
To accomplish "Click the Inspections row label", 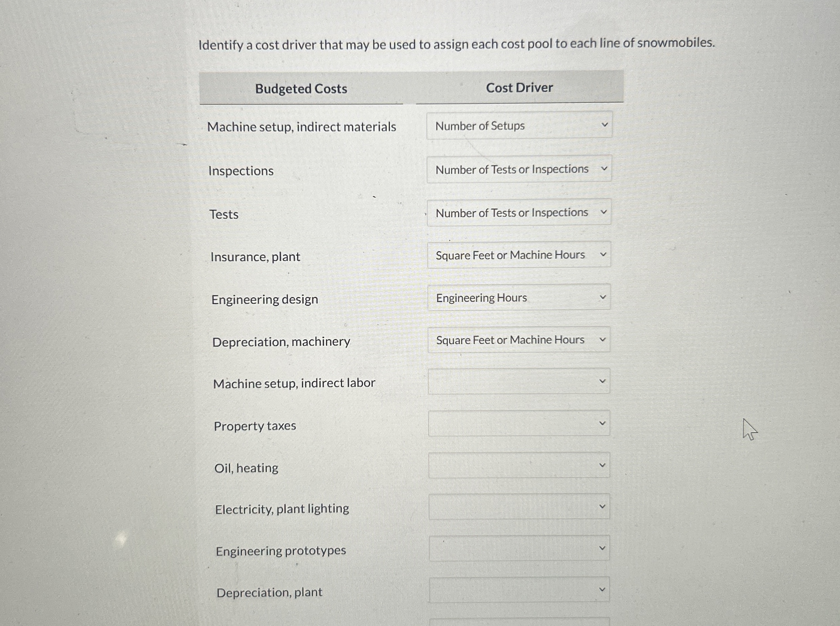I will (241, 171).
